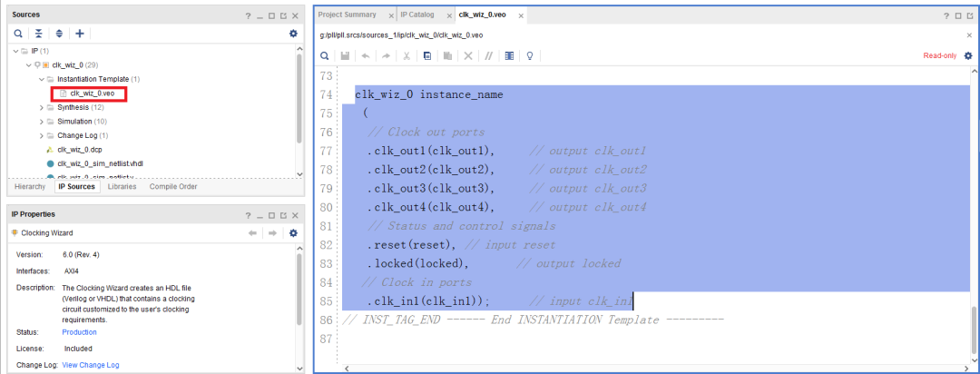The height and width of the screenshot is (374, 980).
Task: Click the Sources tree vertical scrollbar
Action: point(299,100)
